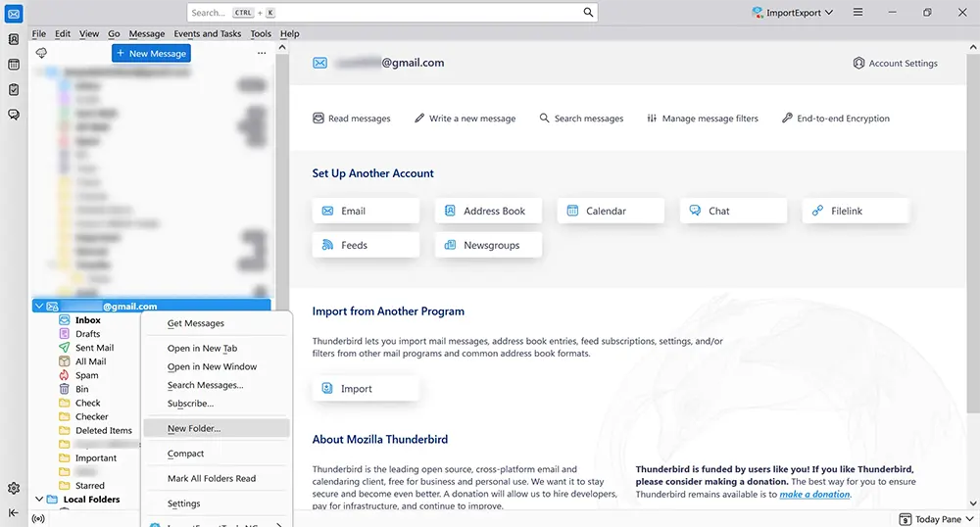Choose Mark All Folders Read
This screenshot has height=527, width=980.
point(217,478)
